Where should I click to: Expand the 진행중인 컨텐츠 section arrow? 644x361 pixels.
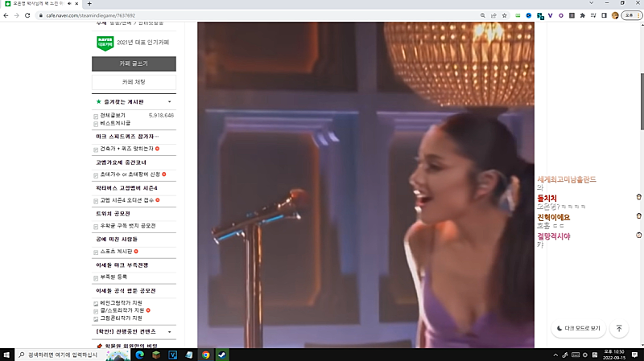click(170, 332)
